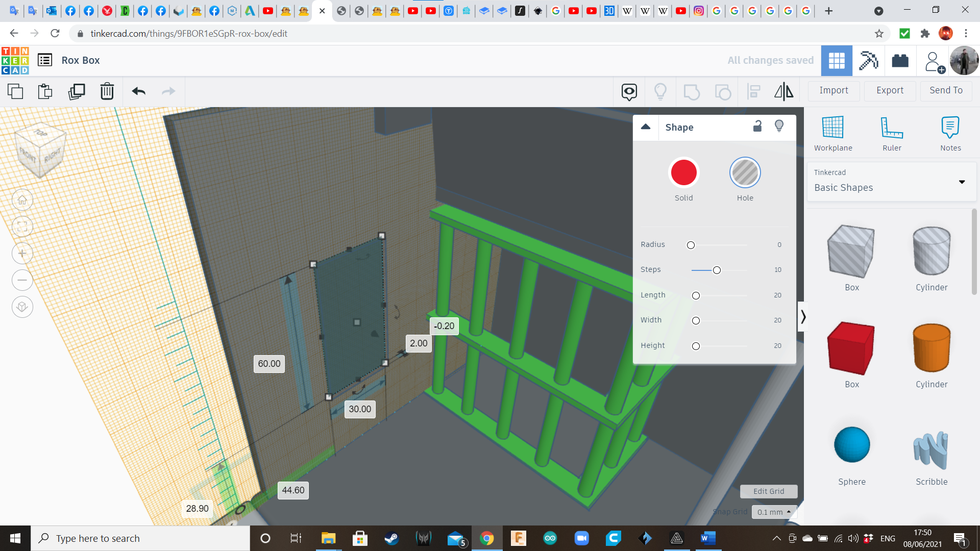The width and height of the screenshot is (980, 551).
Task: Click the Steps slider handle
Action: coord(717,270)
